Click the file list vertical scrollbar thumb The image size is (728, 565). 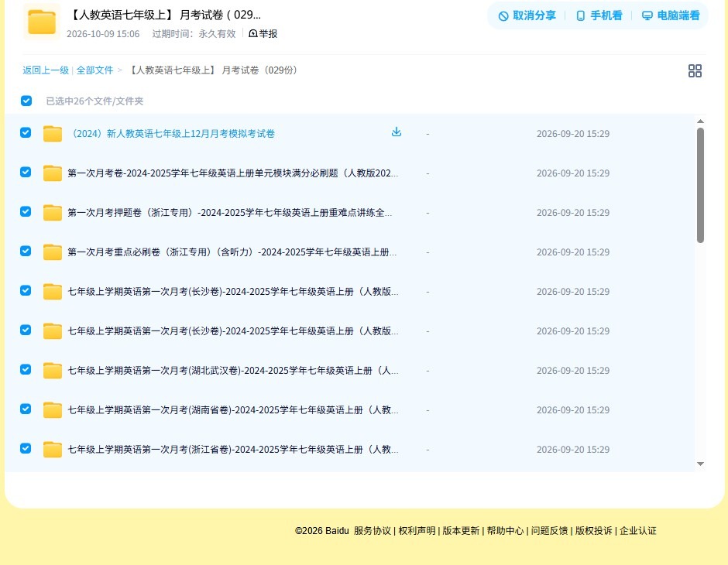click(x=700, y=185)
